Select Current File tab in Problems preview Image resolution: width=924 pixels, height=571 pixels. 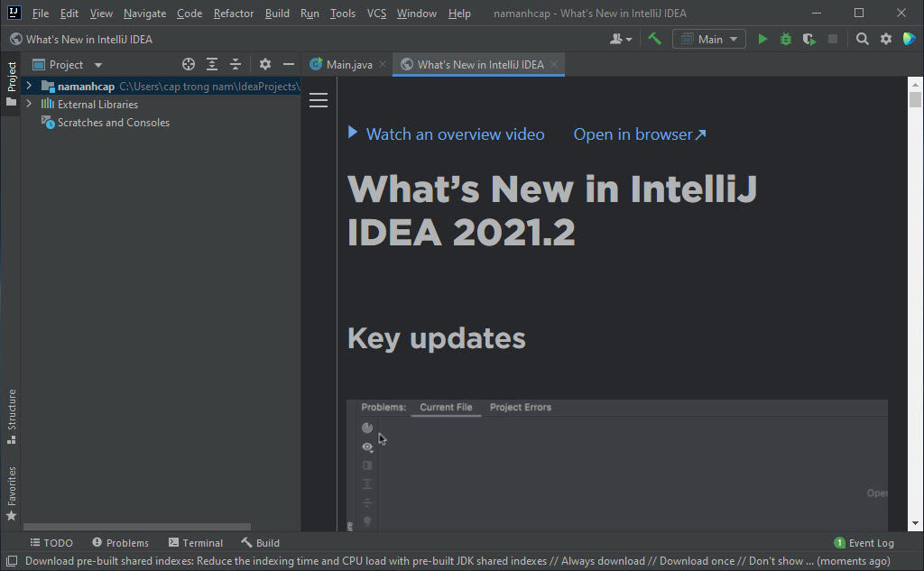tap(446, 407)
